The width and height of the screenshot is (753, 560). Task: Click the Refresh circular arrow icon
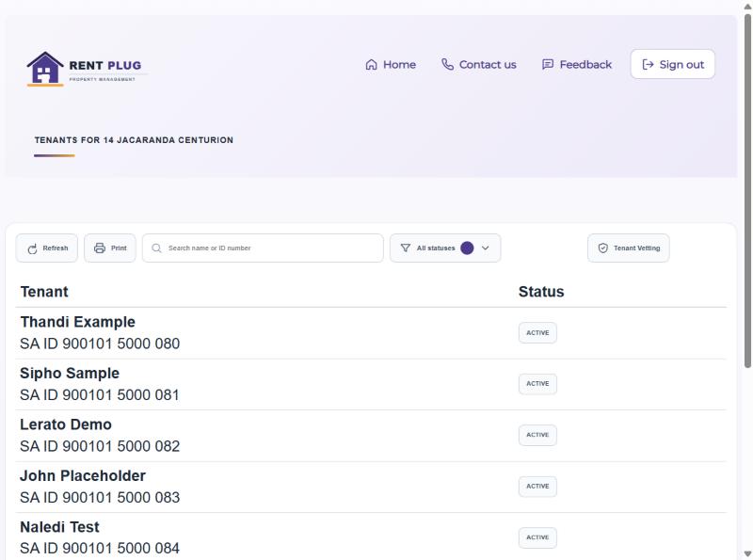(x=32, y=248)
